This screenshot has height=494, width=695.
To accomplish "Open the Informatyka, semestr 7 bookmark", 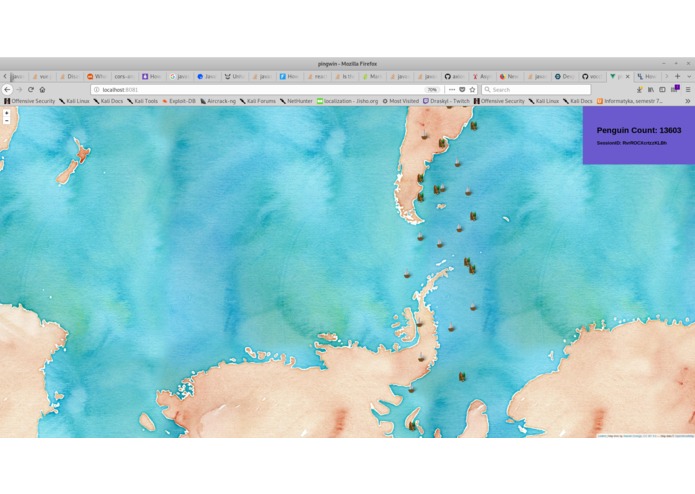I will 630,101.
